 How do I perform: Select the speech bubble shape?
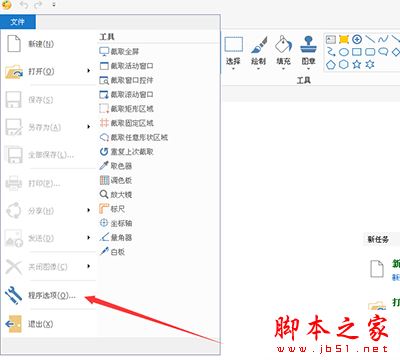pos(383,52)
